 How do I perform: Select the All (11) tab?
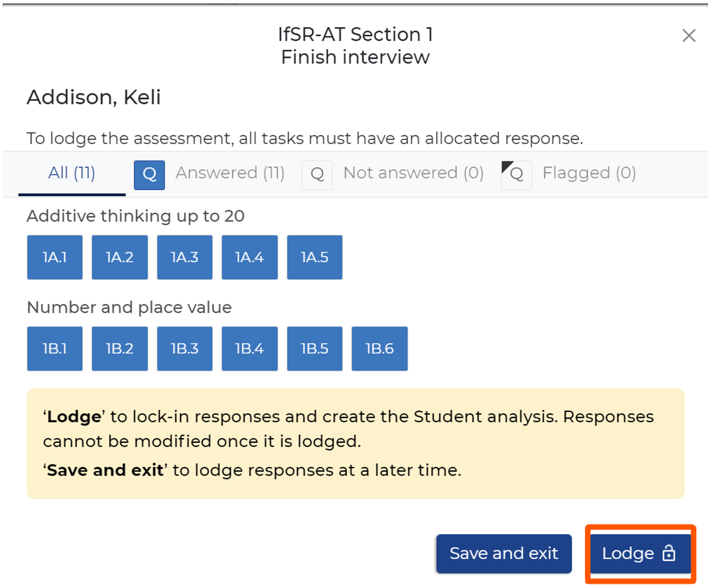point(72,173)
